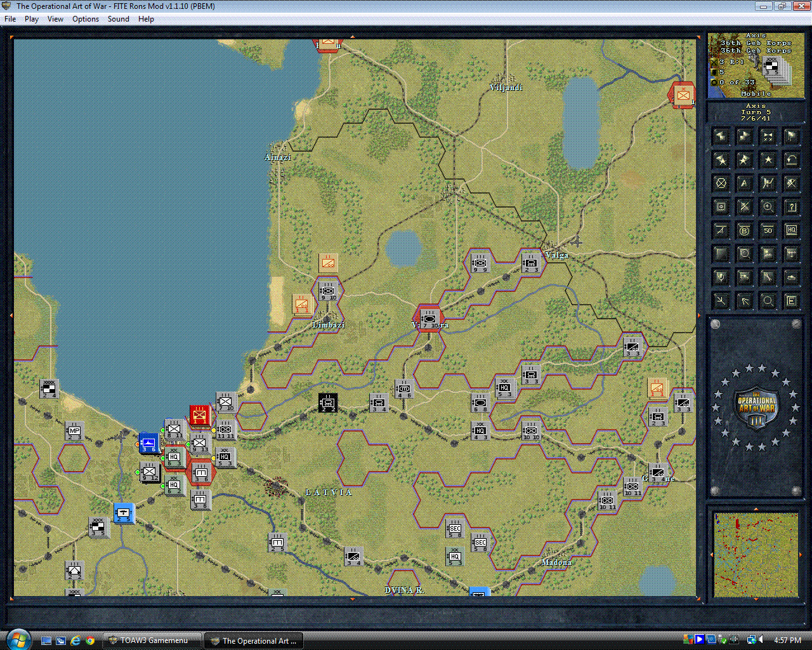Toggle anchor display with the 'A' icon
Screen dimensions: 812x650
point(744,183)
